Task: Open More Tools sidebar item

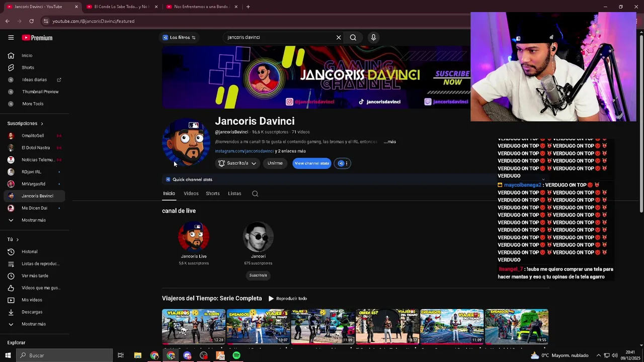Action: [33, 104]
